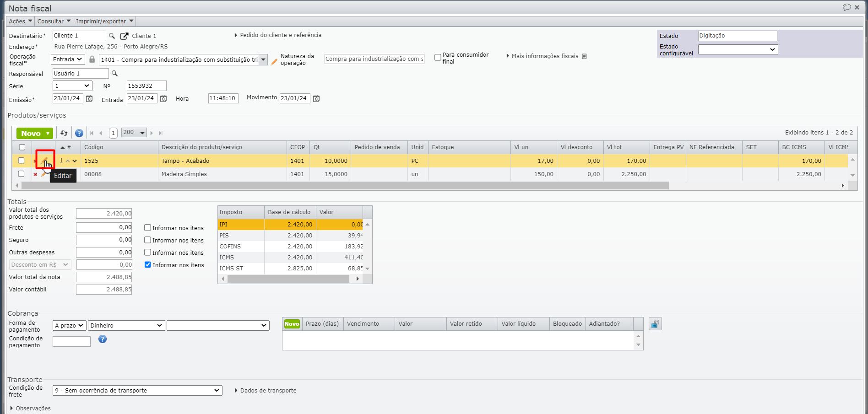Click the green Novo button in products
Image resolution: width=868 pixels, height=414 pixels.
[31, 133]
